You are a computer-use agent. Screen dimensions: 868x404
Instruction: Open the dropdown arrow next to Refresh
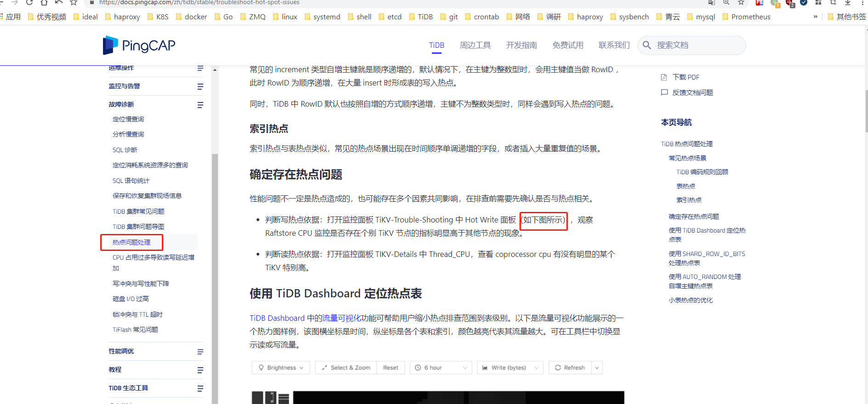point(597,368)
